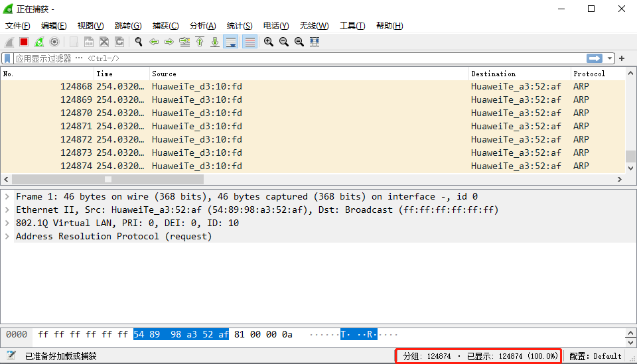Click the display filter input field
Image resolution: width=637 pixels, height=364 pixels.
(300, 58)
